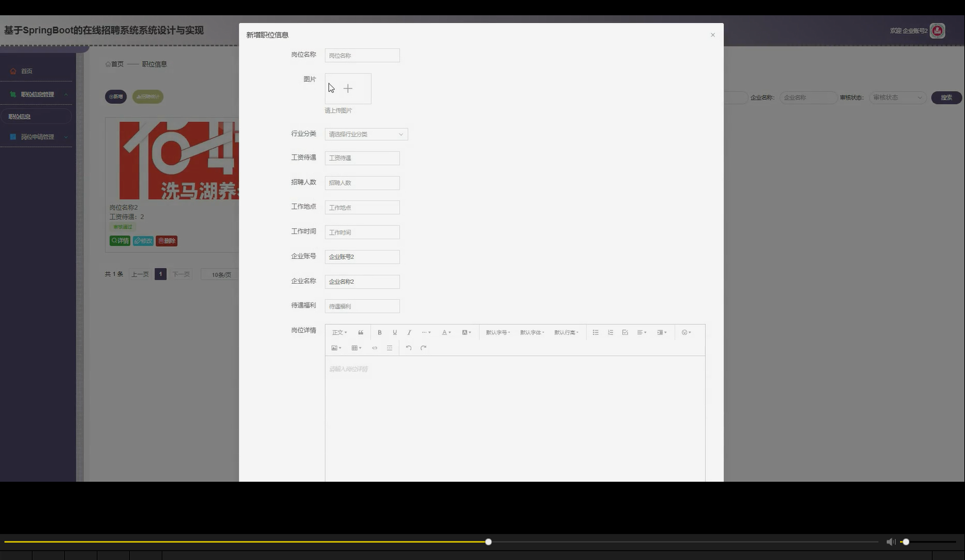This screenshot has height=560, width=965.
Task: Insert a horizontal divider line in editor
Action: (390, 348)
